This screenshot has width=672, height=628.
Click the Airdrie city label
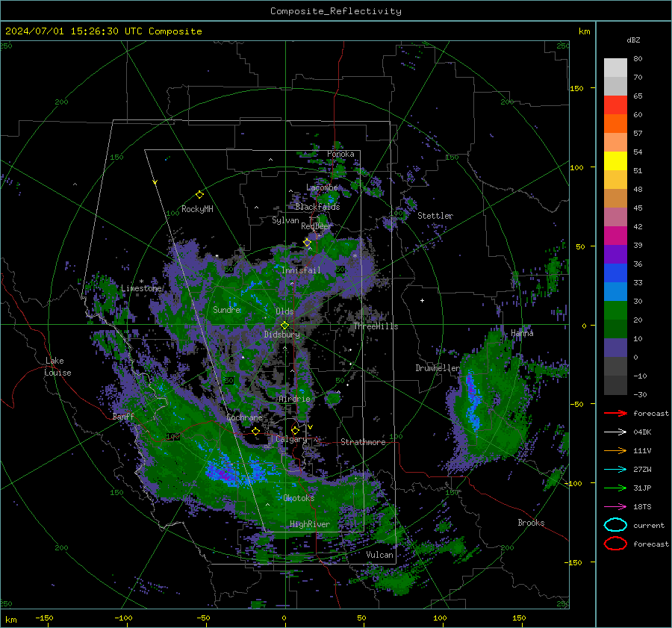point(294,399)
